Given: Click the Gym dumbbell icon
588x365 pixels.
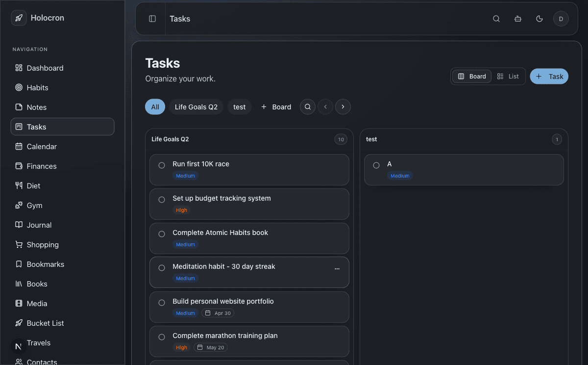Looking at the screenshot, I should coord(19,205).
